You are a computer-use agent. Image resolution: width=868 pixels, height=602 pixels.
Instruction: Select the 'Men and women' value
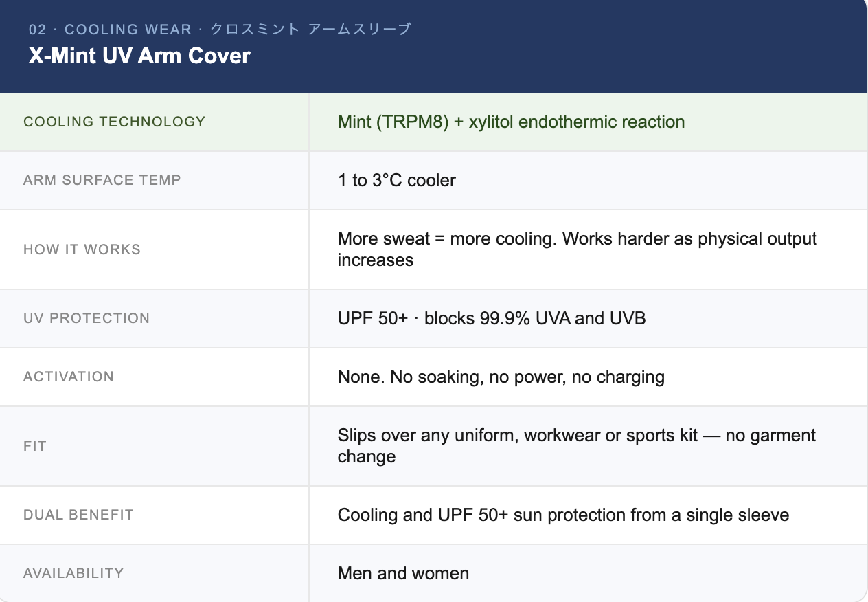[403, 573]
